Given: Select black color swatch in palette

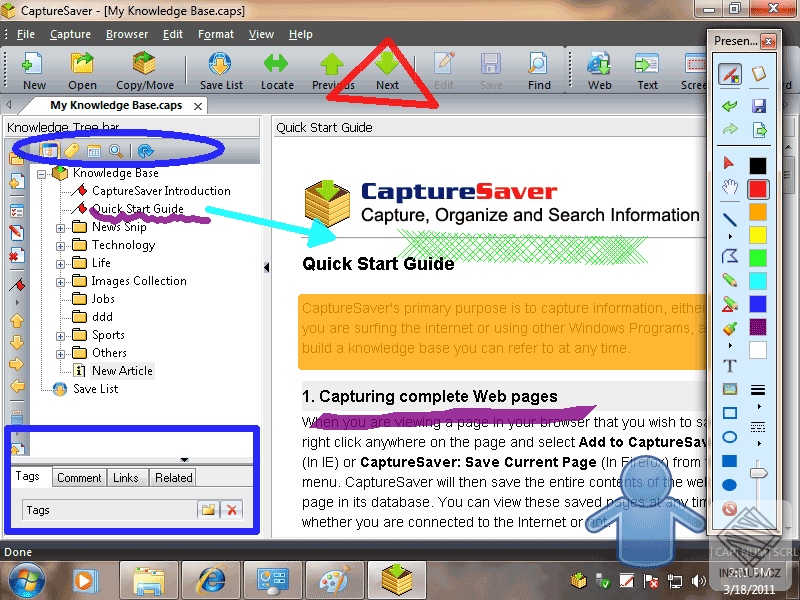Looking at the screenshot, I should click(x=758, y=165).
